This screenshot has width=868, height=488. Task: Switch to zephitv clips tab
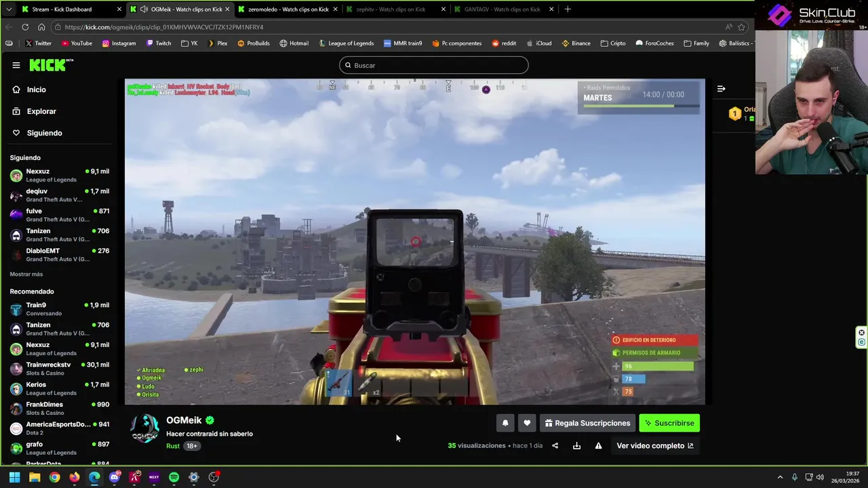click(395, 9)
